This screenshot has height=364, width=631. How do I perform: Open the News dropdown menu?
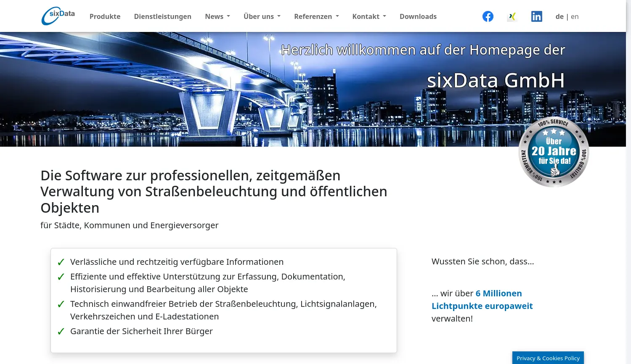point(217,16)
